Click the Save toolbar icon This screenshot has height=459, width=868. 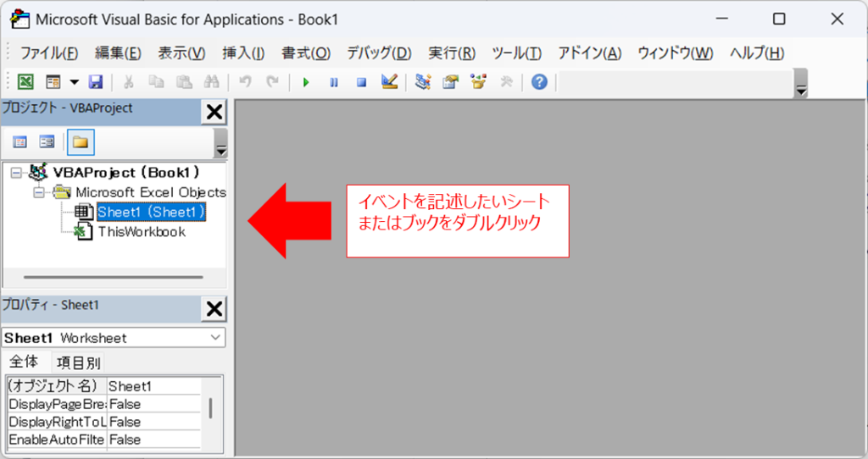(x=96, y=82)
